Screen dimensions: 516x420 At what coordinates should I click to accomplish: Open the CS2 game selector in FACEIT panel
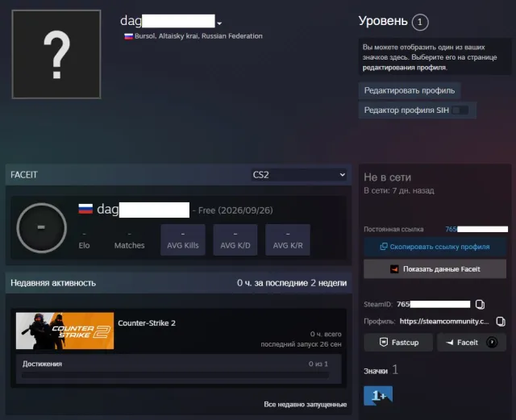coord(299,175)
